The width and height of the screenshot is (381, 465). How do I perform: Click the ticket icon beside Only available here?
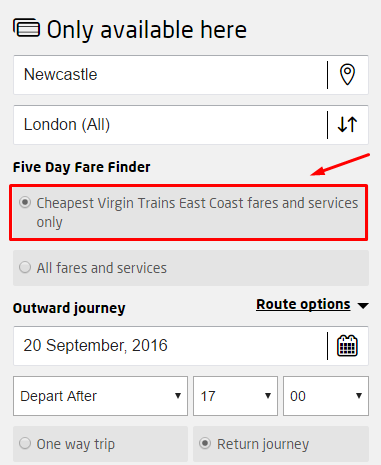(x=26, y=28)
